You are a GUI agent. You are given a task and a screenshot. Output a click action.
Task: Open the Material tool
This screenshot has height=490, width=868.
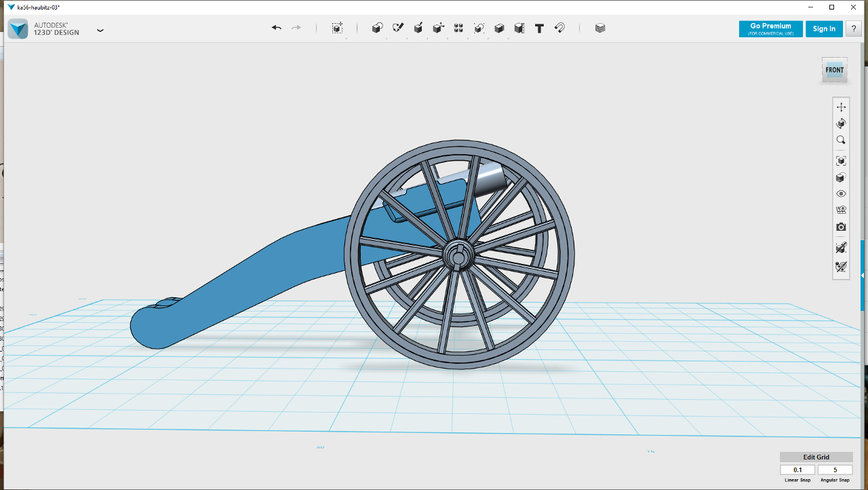[600, 28]
